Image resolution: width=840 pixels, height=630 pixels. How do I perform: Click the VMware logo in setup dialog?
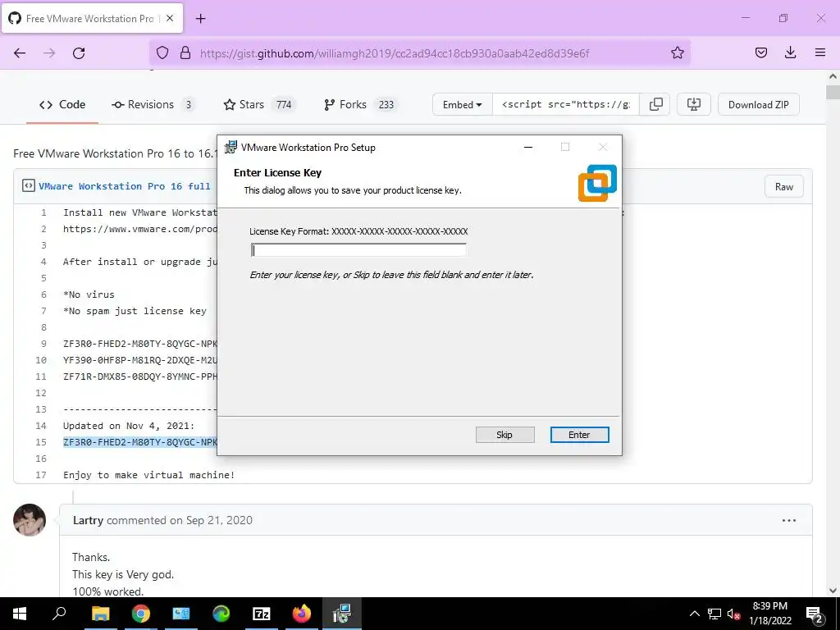click(x=597, y=183)
